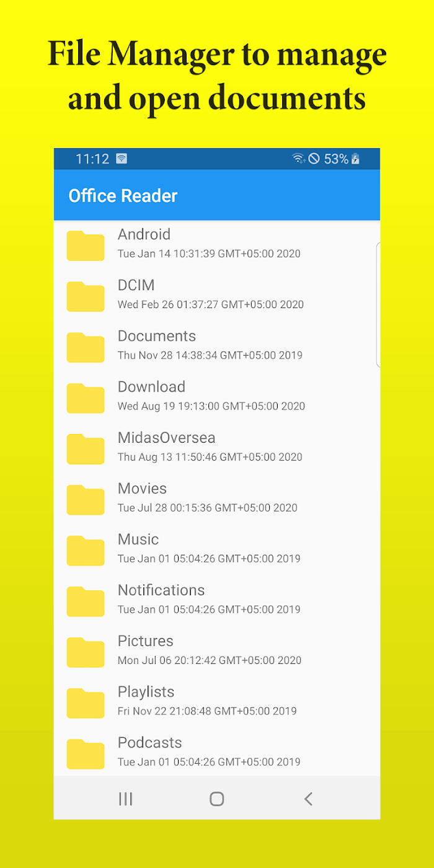The width and height of the screenshot is (434, 868).
Task: Click date Fri Nov 22 21:08:48 GMT+05:00 2019
Action: 207,711
